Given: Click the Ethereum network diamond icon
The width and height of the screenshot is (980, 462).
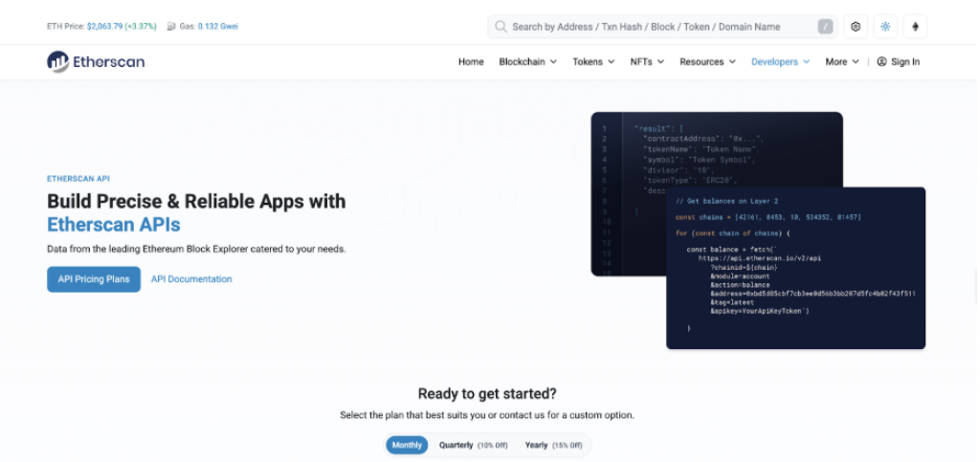Looking at the screenshot, I should 915,27.
